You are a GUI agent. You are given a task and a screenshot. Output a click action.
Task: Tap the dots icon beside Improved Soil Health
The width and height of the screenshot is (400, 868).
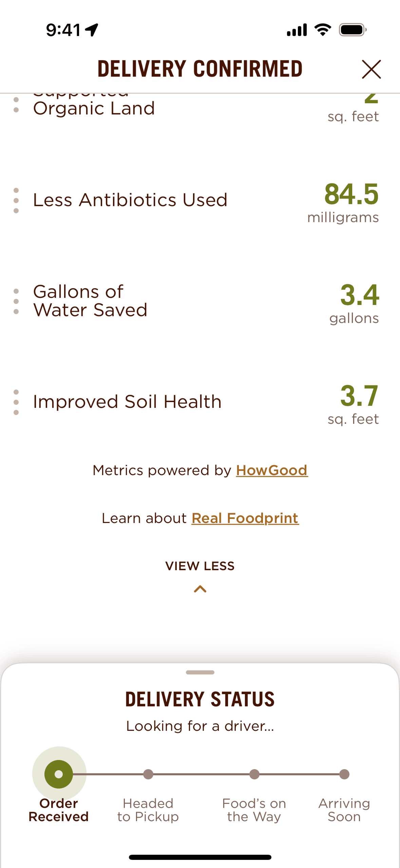pyautogui.click(x=16, y=402)
